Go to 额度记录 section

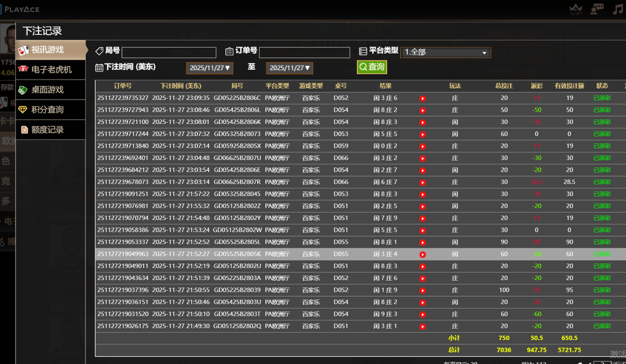[x=50, y=130]
